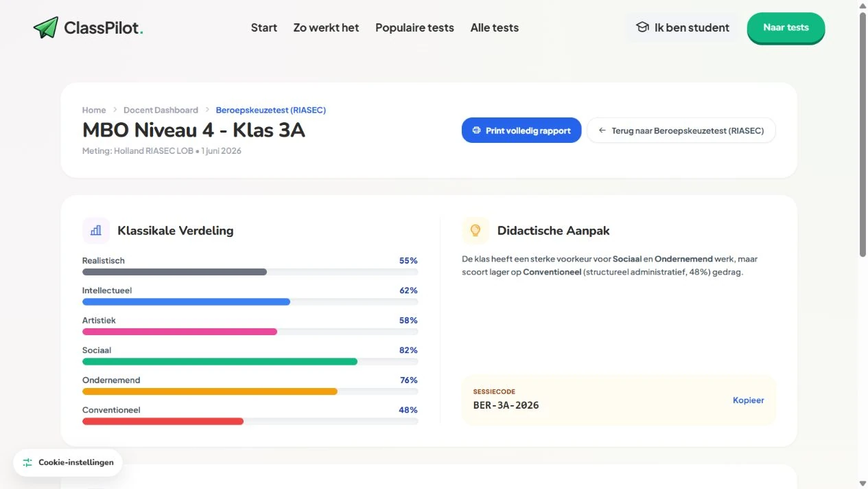Click the printer icon in Print button
Viewport: 868px width, 489px height.
(476, 130)
